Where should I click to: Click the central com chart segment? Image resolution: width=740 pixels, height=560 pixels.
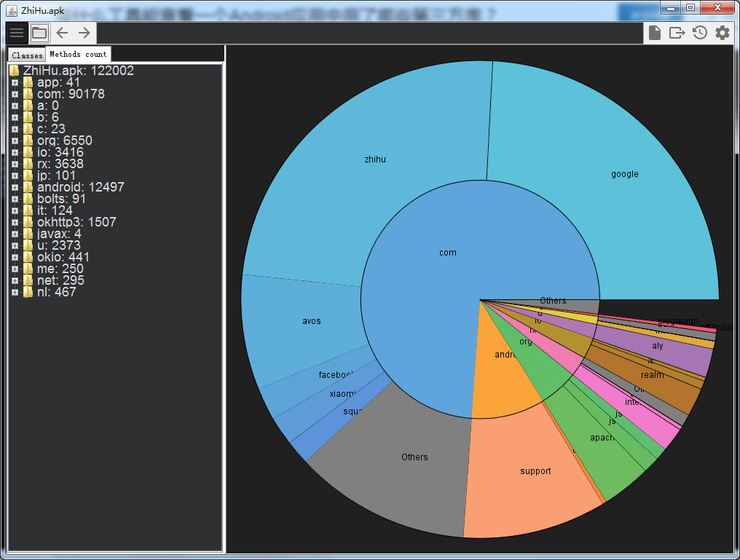[x=447, y=253]
